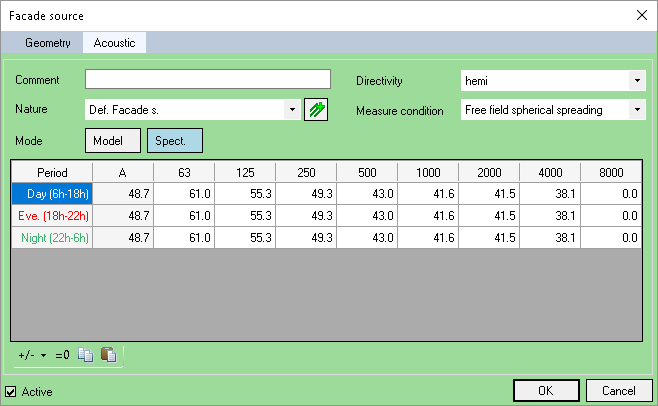Click the Cancel button
The image size is (658, 406).
tap(612, 390)
